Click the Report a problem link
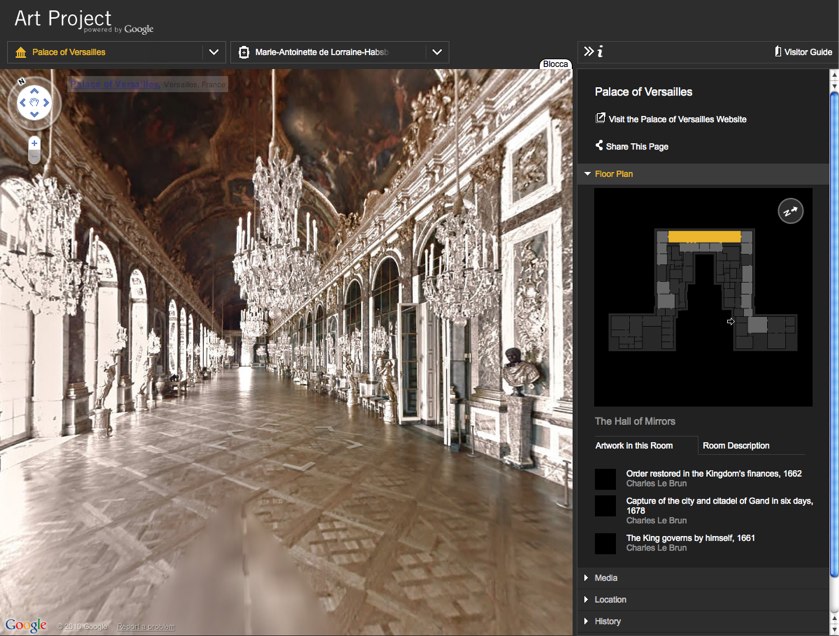Screen dimensions: 839x636 [146, 627]
